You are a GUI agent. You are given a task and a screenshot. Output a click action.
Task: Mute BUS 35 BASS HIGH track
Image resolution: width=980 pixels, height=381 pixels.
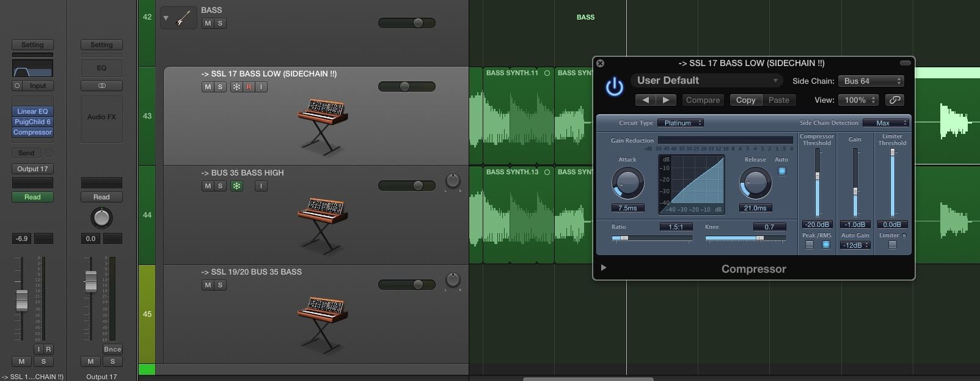pyautogui.click(x=208, y=186)
